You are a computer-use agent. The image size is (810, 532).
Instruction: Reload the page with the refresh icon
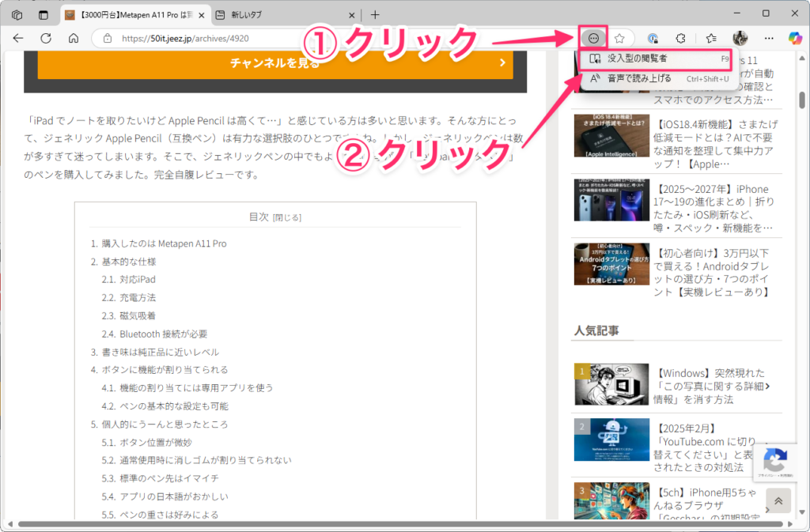click(46, 38)
